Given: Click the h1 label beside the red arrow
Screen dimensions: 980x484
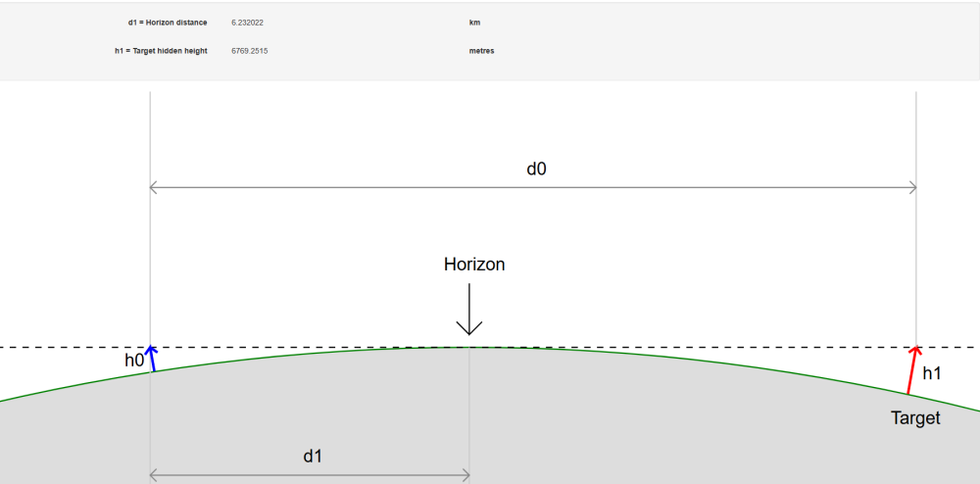Looking at the screenshot, I should click(x=932, y=373).
